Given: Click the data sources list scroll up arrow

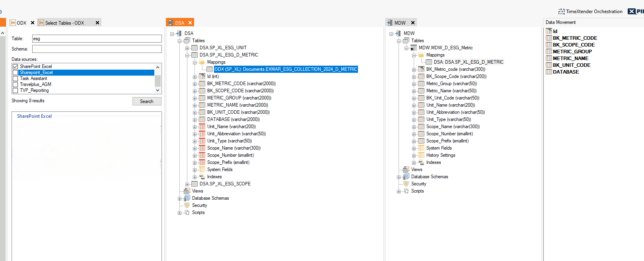Looking at the screenshot, I should pyautogui.click(x=158, y=67).
